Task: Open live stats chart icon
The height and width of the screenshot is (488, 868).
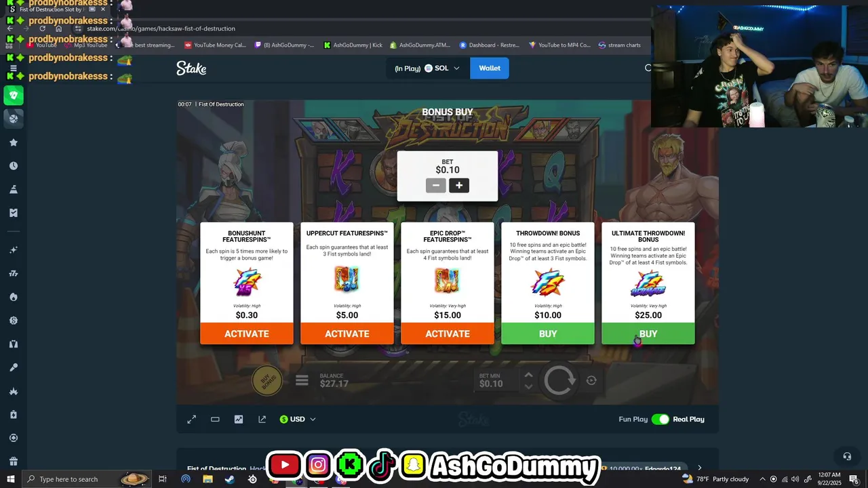Action: (x=239, y=420)
